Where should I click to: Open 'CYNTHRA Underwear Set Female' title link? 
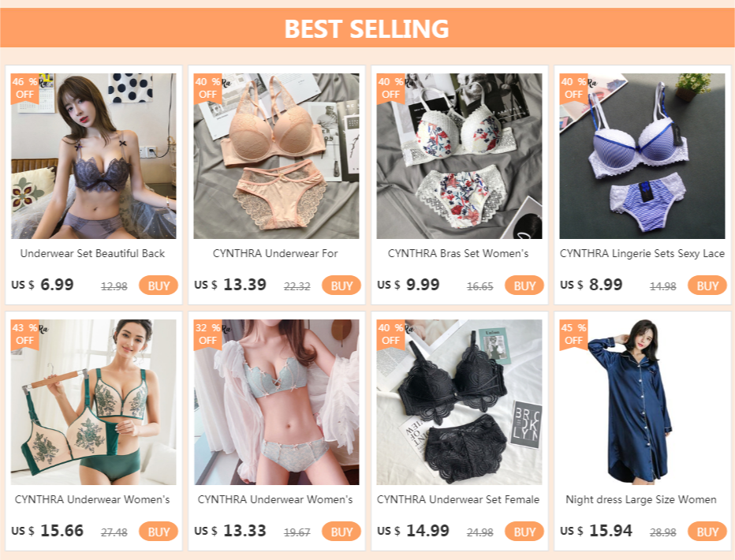click(x=458, y=499)
